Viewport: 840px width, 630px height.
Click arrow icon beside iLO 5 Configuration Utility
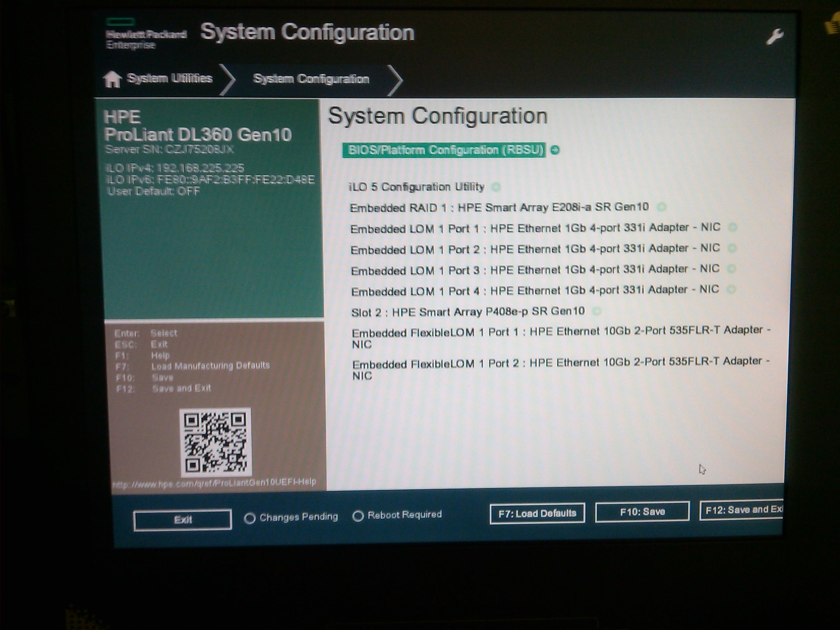pyautogui.click(x=496, y=187)
